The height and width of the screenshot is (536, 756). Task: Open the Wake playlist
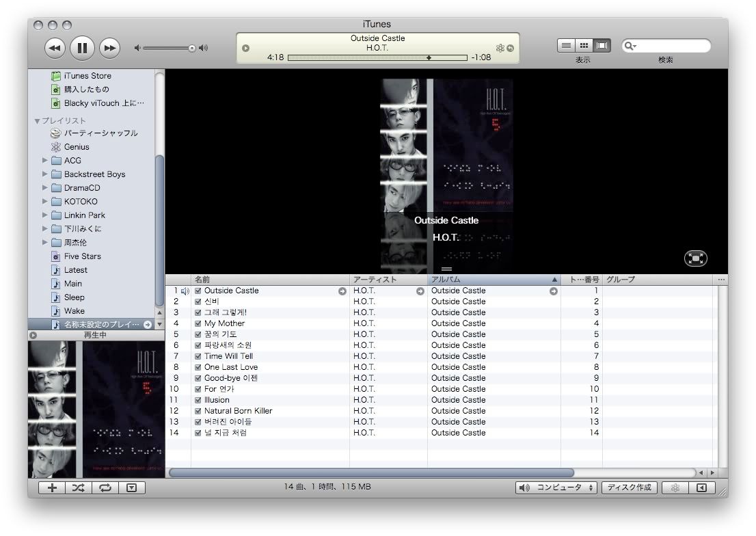68,311
